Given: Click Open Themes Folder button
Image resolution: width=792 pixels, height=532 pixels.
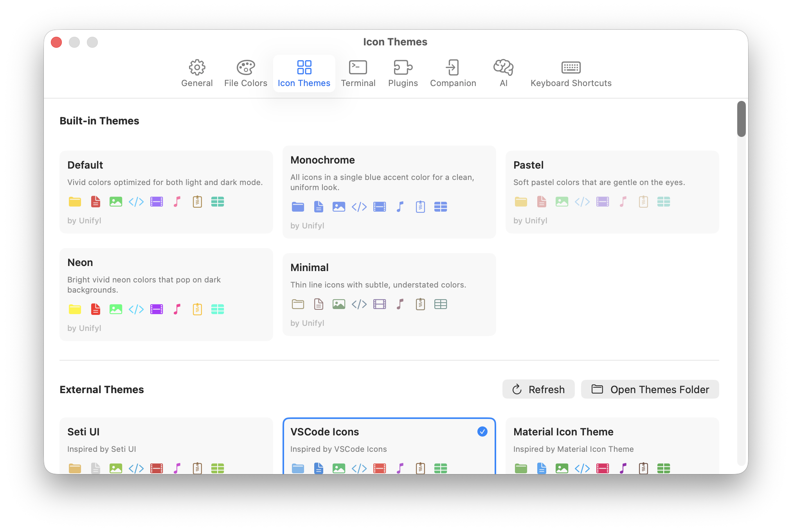Looking at the screenshot, I should click(x=650, y=389).
